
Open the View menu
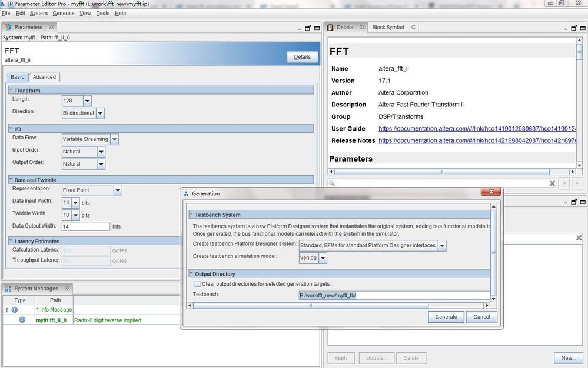pyautogui.click(x=85, y=13)
